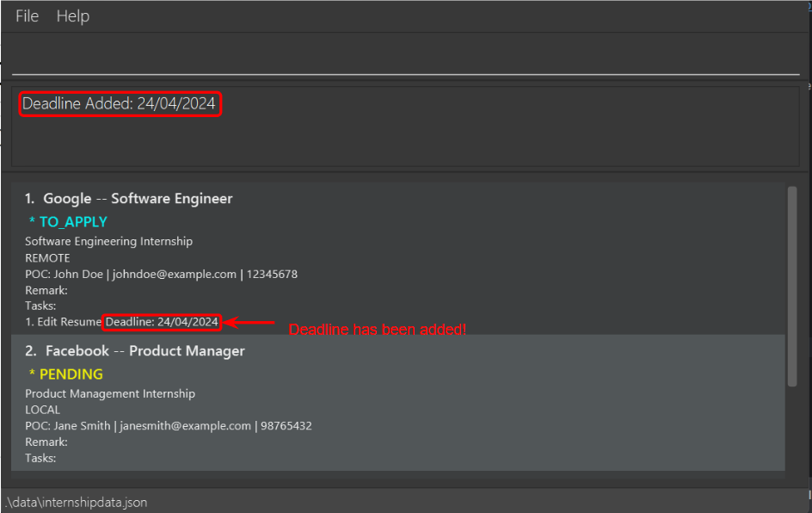This screenshot has height=513, width=812.
Task: Click the LOCAL location label
Action: (42, 411)
